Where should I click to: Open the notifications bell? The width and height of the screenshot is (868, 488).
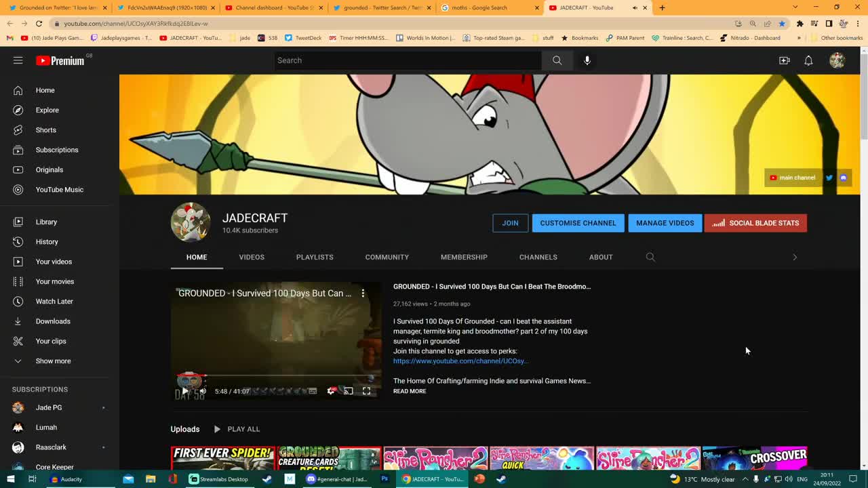(x=808, y=60)
